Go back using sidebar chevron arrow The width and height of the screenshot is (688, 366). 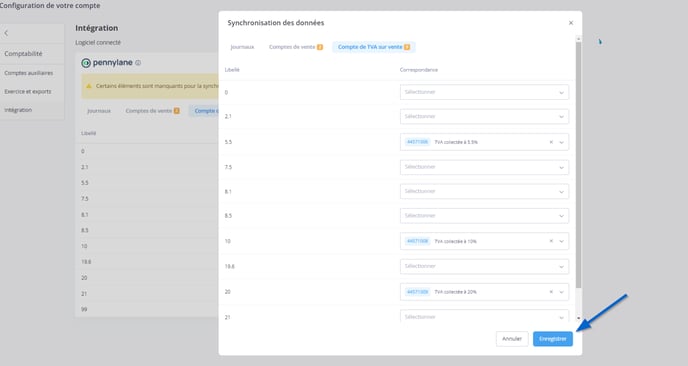6,33
